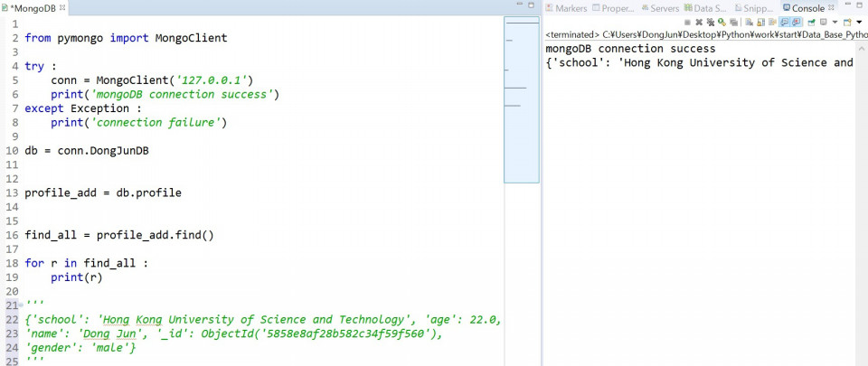
Task: Click the MongoDB file icon in editor tab
Action: coord(5,8)
